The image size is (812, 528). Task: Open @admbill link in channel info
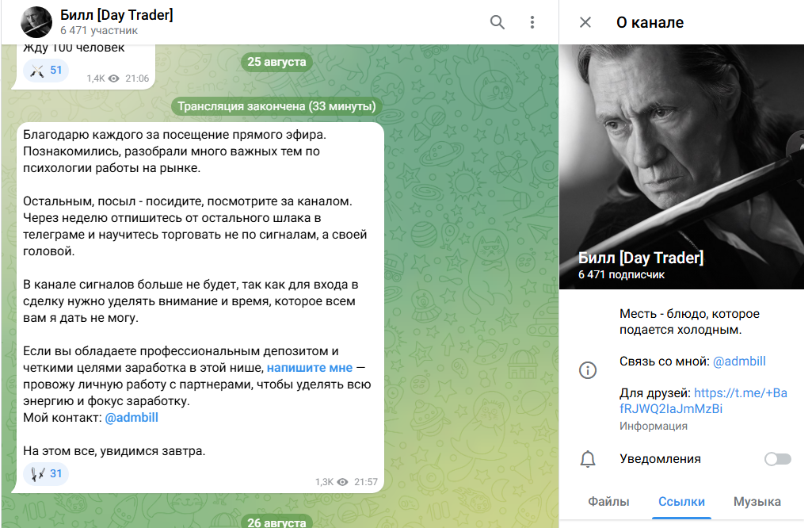(739, 362)
